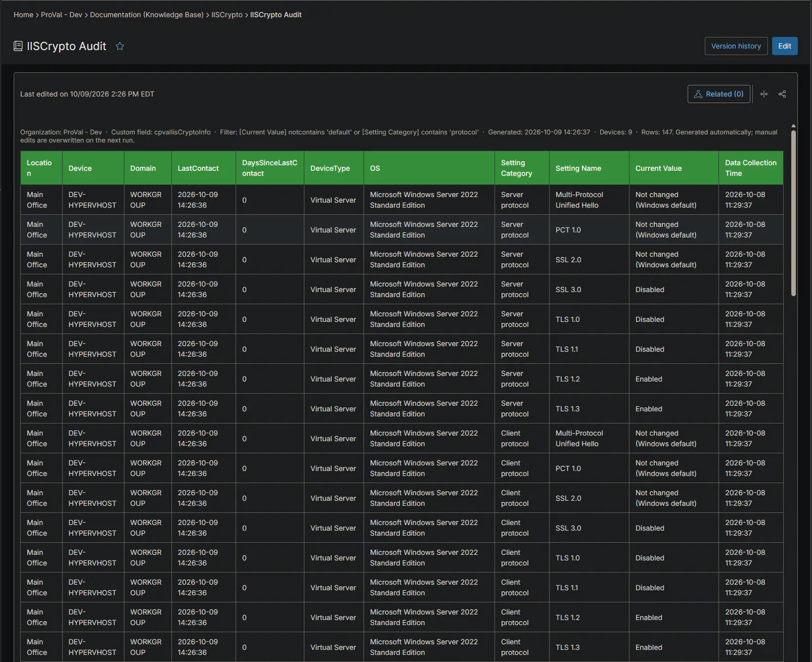Click the DaysSinceLastContact column header
The height and width of the screenshot is (662, 812).
point(270,168)
